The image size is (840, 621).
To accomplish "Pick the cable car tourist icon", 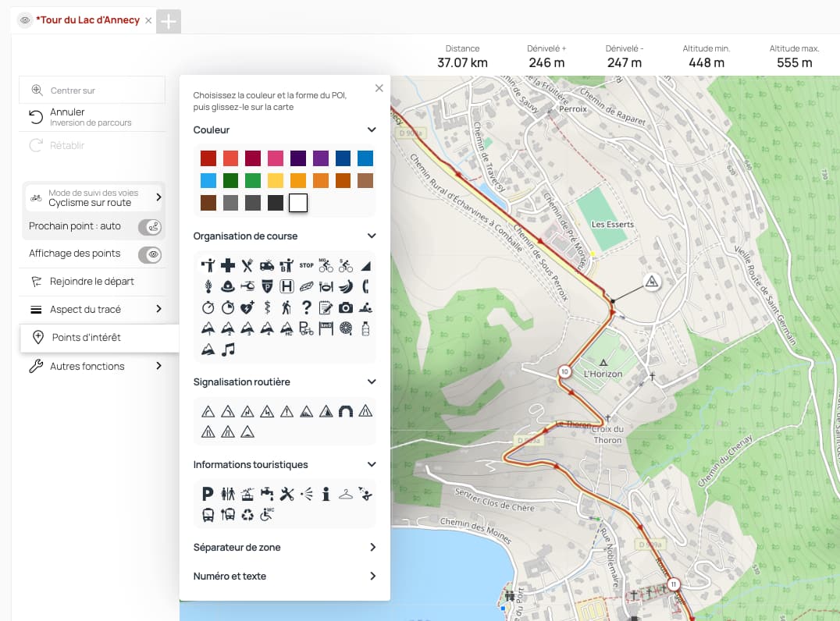I will 247,494.
